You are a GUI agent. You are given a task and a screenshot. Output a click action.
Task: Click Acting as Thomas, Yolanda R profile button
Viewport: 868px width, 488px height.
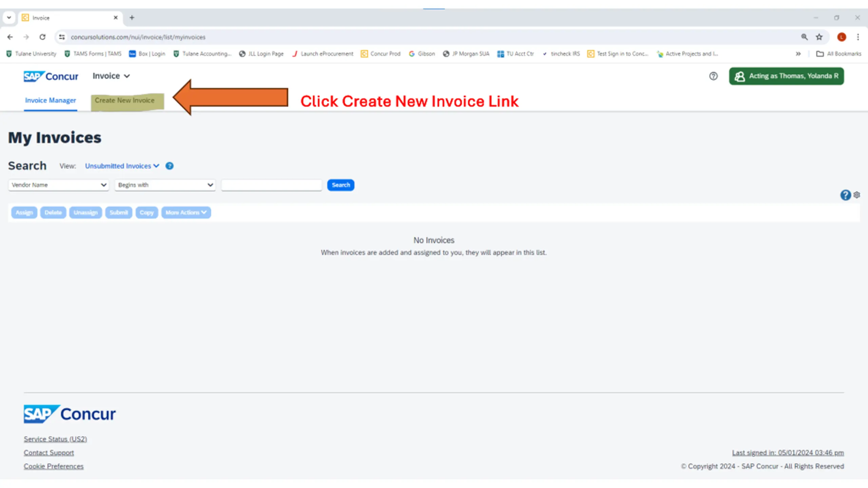(786, 76)
